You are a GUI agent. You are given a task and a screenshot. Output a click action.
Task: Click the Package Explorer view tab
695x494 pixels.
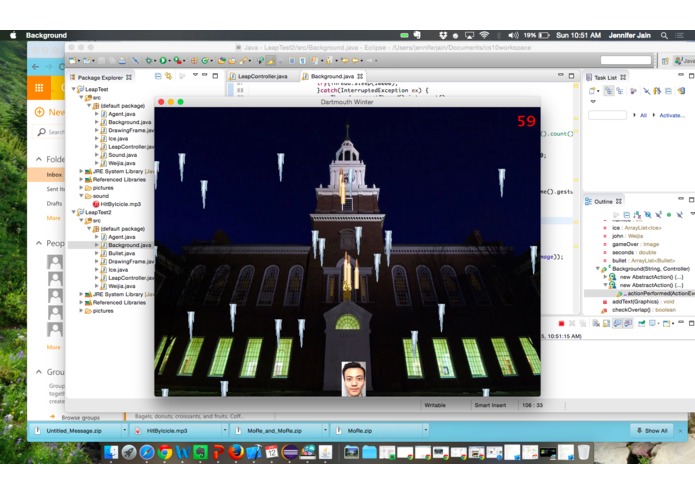100,78
